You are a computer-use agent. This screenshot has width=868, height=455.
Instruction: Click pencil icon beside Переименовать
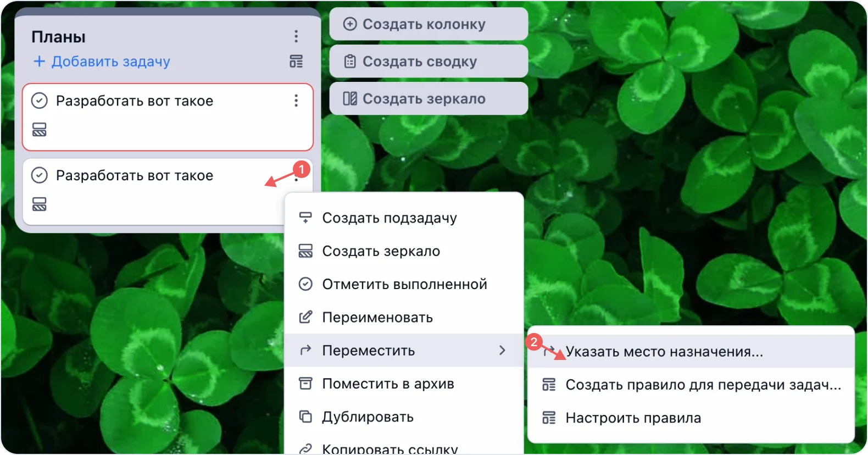tap(305, 317)
